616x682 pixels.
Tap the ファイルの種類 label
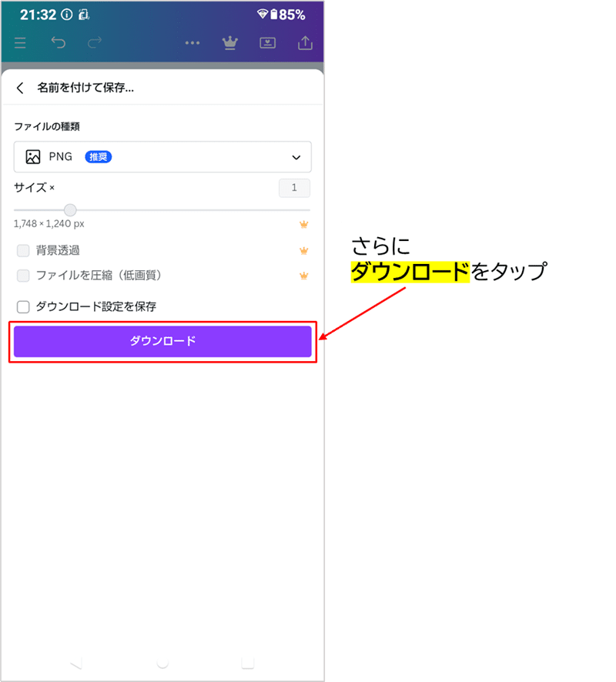click(x=47, y=126)
